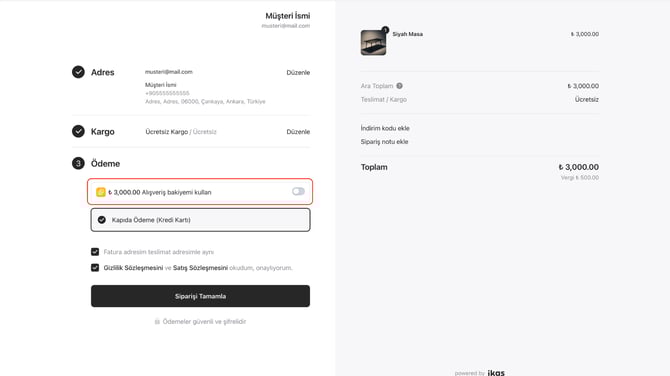The image size is (670, 376).
Task: Click the Adres step checkmark icon
Action: tap(78, 72)
